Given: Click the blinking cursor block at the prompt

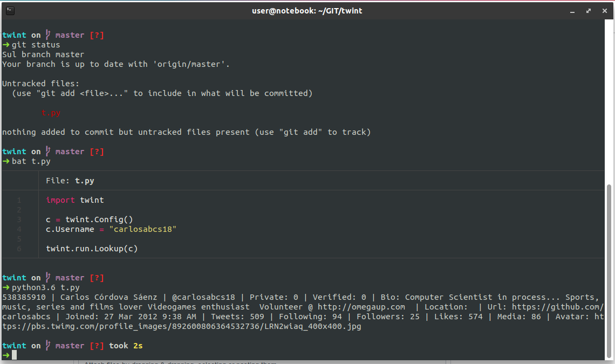Looking at the screenshot, I should pyautogui.click(x=15, y=355).
